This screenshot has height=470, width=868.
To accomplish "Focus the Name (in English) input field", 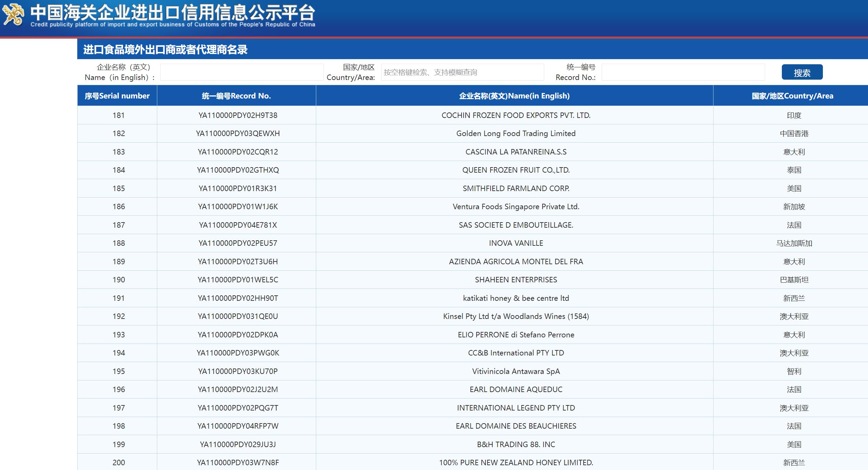I will click(242, 72).
